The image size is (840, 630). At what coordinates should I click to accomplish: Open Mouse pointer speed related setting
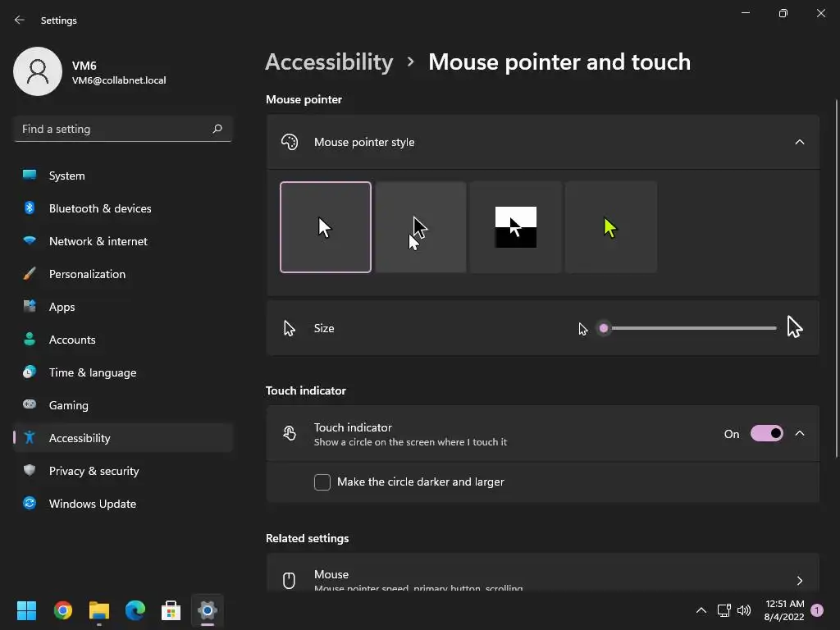click(x=543, y=573)
